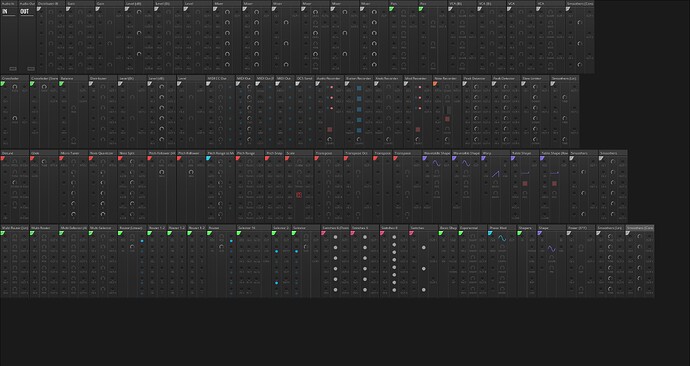Toggle the top white switch in Switches 8
Image resolution: width=690 pixels, height=366 pixels.
pos(394,237)
